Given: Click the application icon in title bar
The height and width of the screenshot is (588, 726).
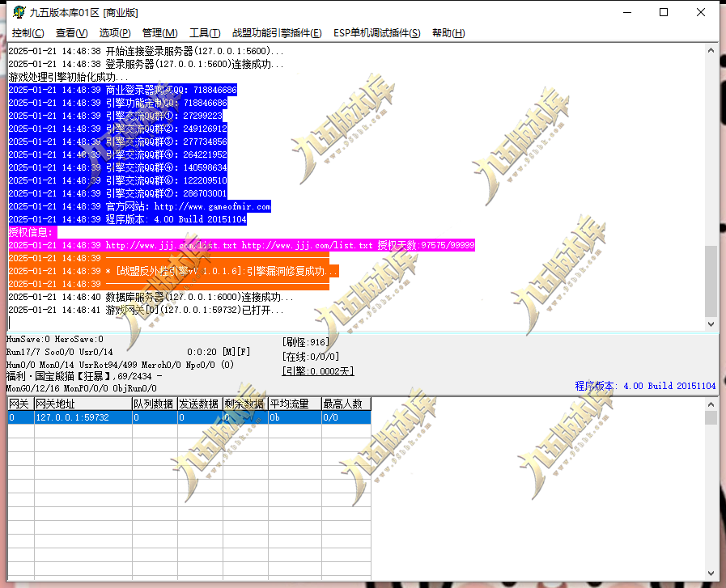Looking at the screenshot, I should (19, 12).
